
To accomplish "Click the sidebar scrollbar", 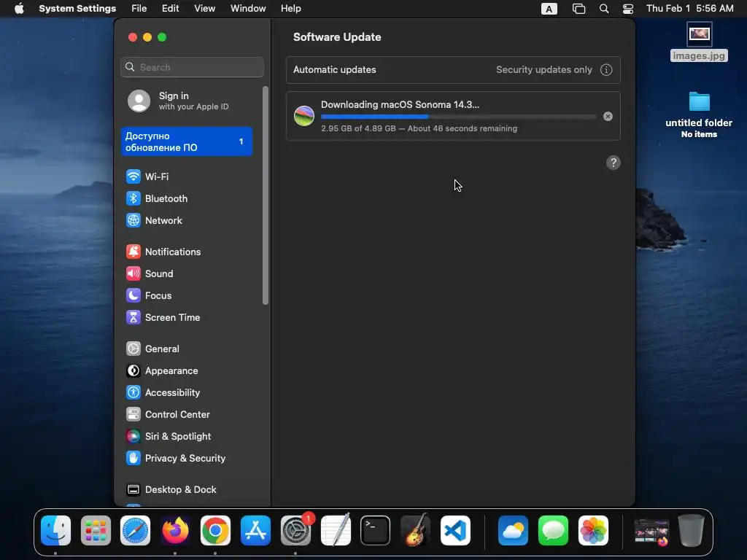I will (x=266, y=195).
